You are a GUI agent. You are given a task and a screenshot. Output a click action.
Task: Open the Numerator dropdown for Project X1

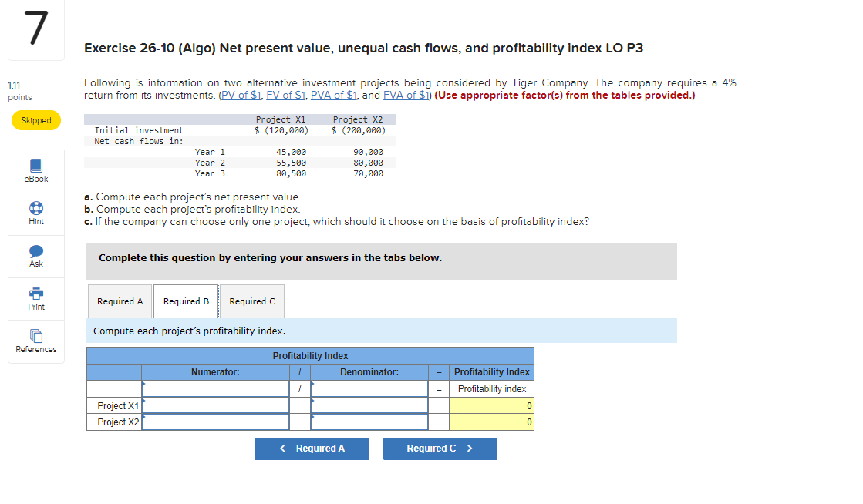(215, 405)
